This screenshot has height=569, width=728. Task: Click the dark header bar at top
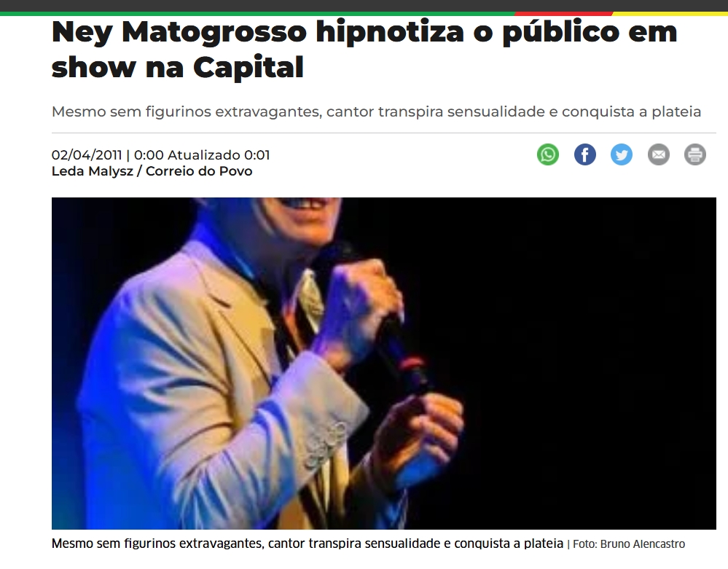364,6
